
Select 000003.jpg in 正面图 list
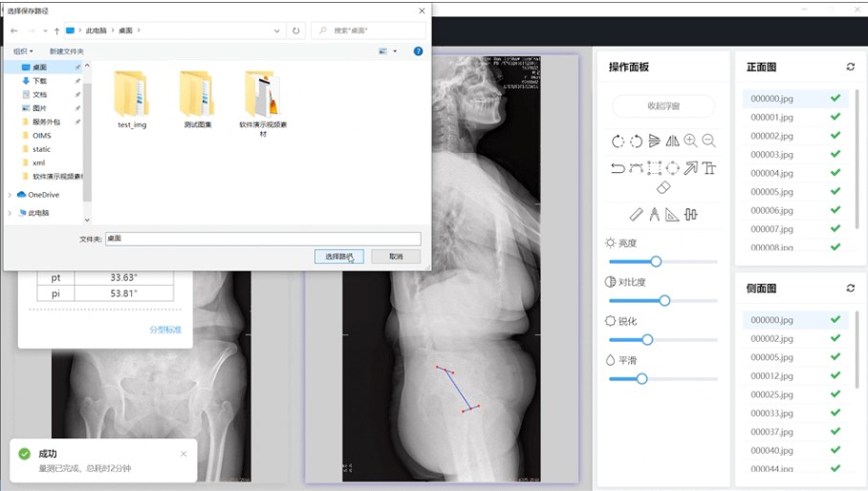[795, 154]
